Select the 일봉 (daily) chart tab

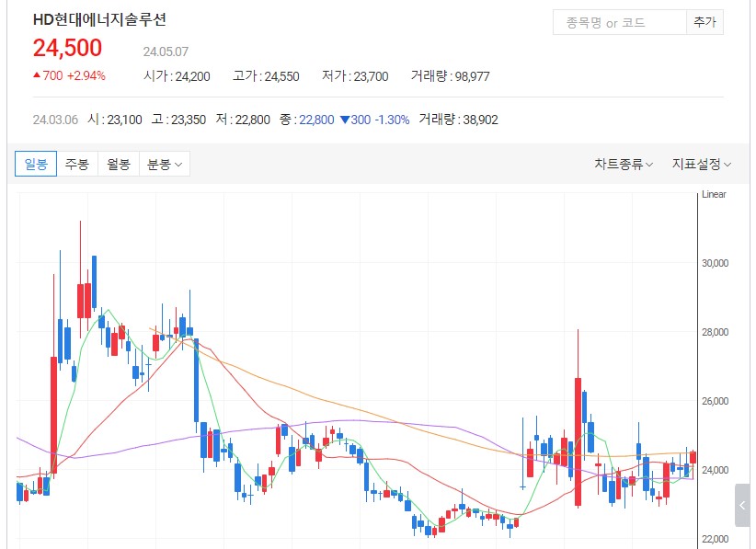click(35, 164)
